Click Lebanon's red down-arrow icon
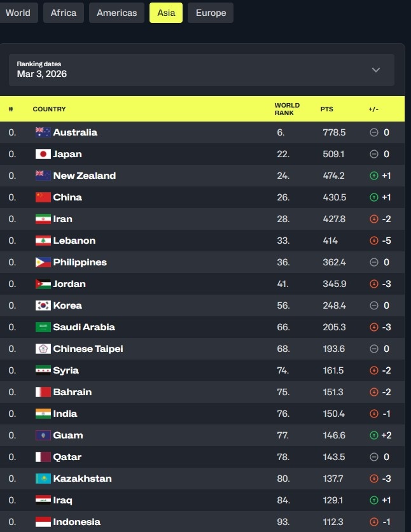This screenshot has height=532, width=411. [374, 241]
